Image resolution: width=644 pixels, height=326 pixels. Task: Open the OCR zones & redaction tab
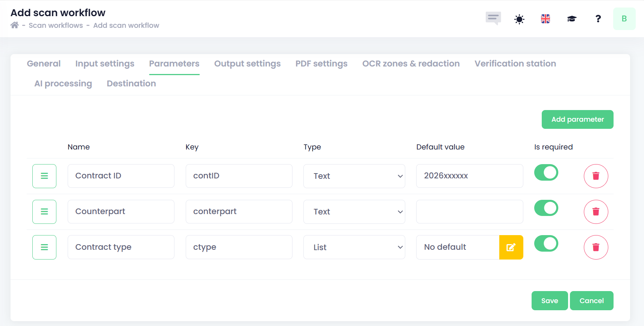click(x=411, y=64)
